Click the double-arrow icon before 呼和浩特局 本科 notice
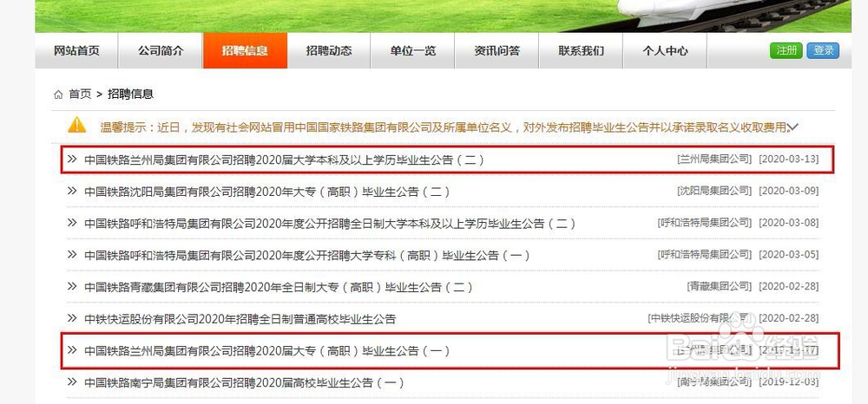868x404 pixels. point(72,223)
